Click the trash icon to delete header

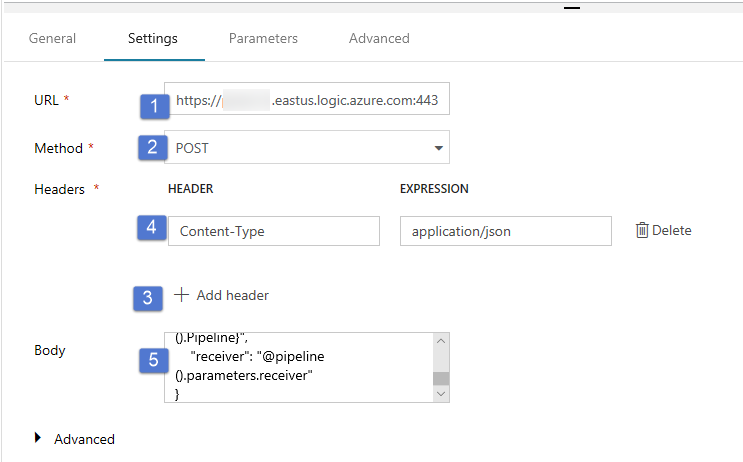point(642,230)
